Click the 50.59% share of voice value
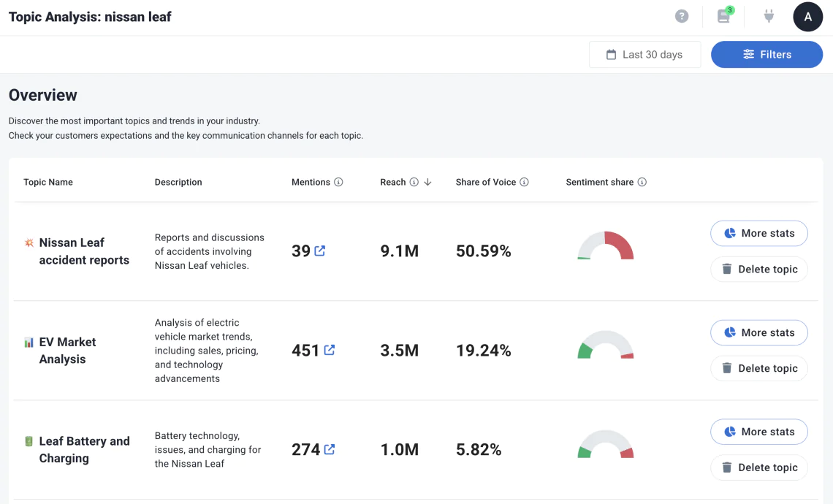The height and width of the screenshot is (504, 833). pos(484,251)
